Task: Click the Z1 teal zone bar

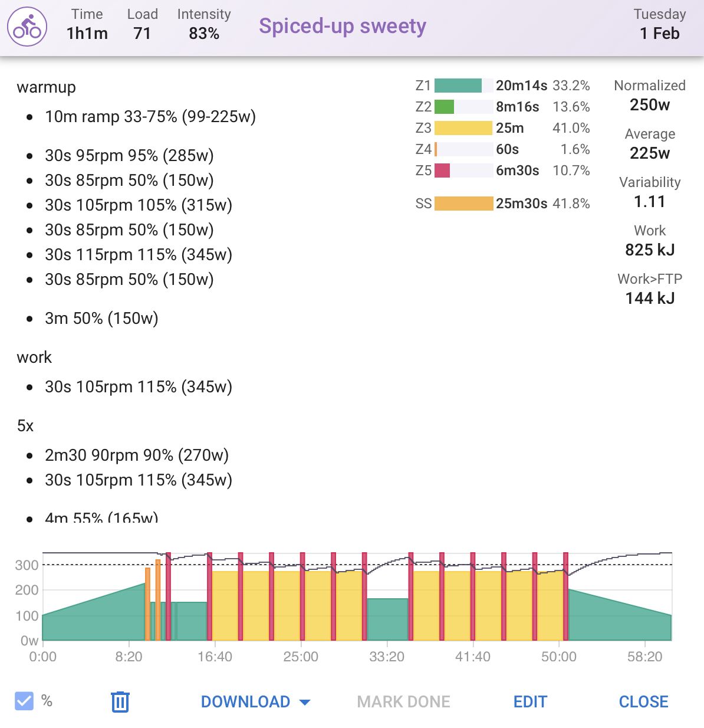Action: (458, 86)
